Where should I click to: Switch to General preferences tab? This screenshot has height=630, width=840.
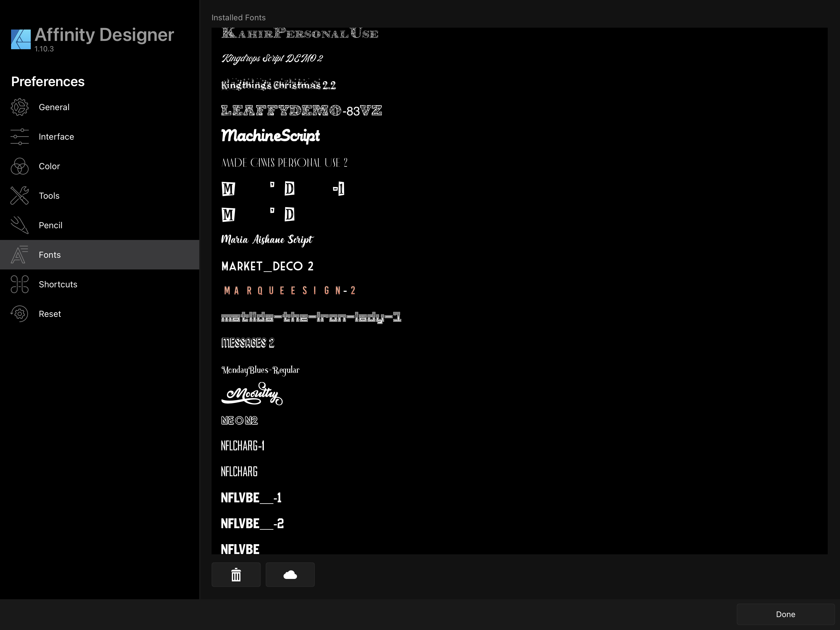(x=100, y=107)
